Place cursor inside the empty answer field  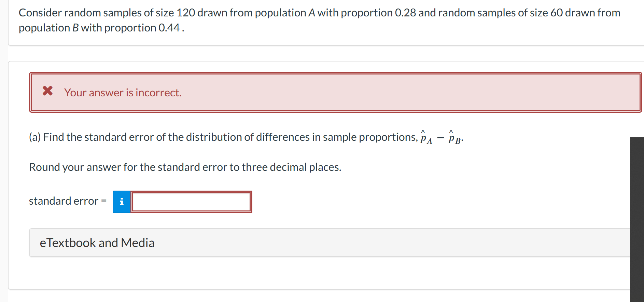(x=191, y=202)
